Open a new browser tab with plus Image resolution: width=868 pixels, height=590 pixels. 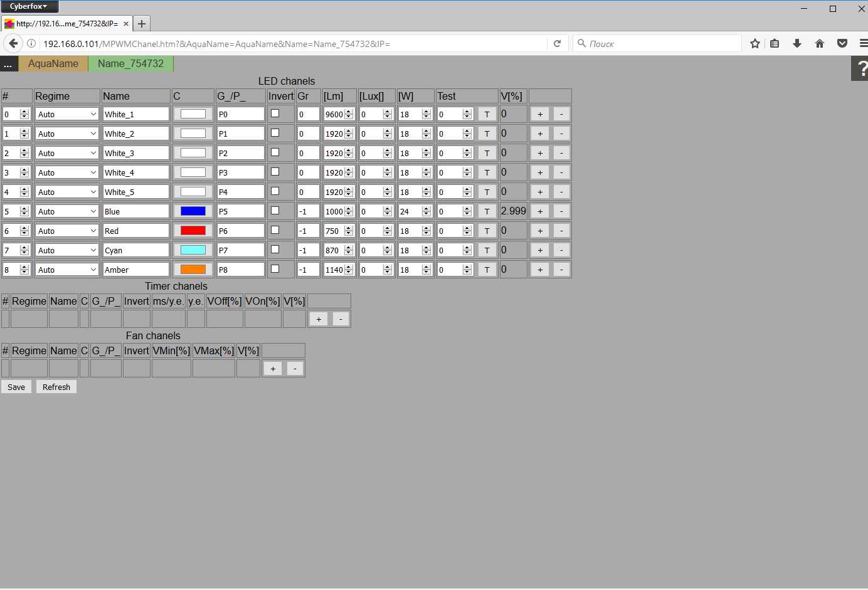click(142, 24)
